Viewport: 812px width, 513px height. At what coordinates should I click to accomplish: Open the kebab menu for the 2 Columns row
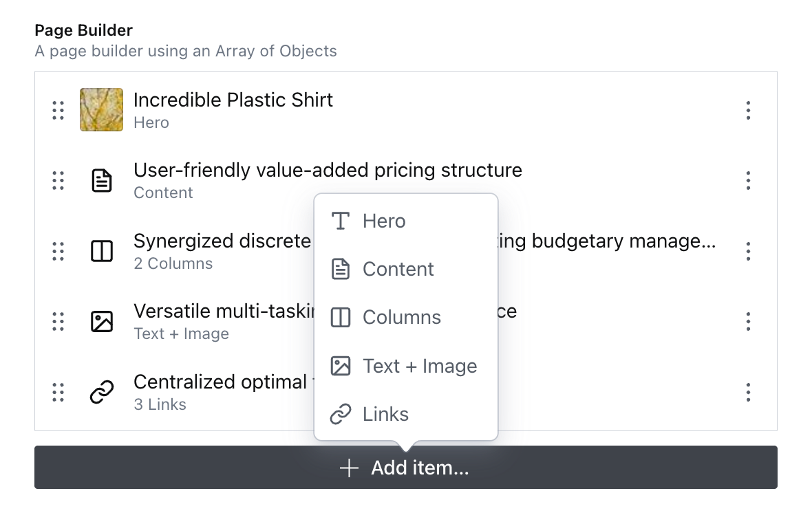(748, 251)
